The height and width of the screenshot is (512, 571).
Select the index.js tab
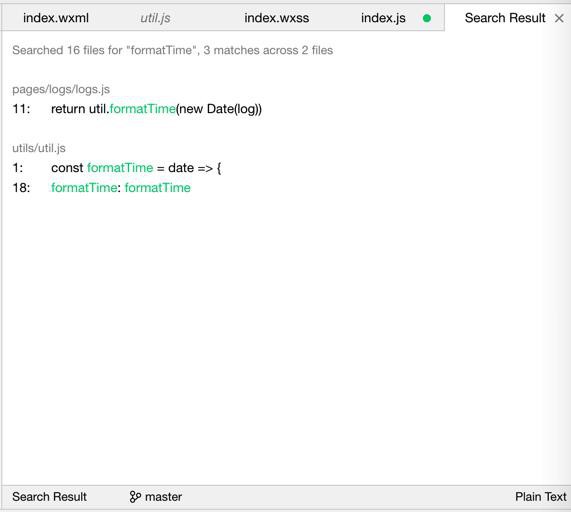[383, 18]
